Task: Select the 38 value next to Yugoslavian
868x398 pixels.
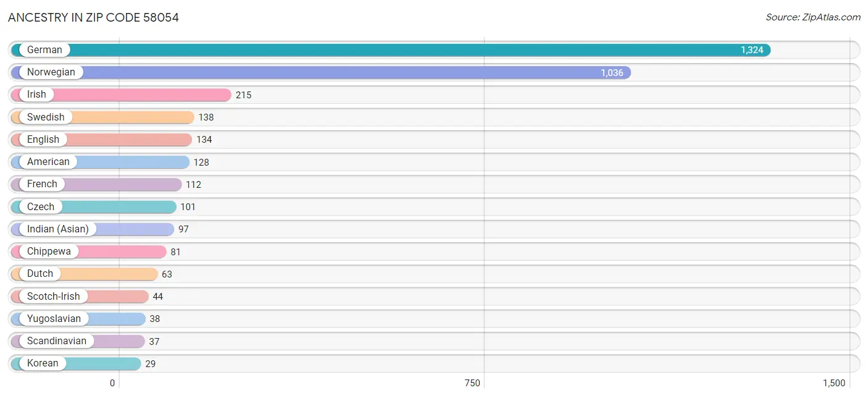Action: click(155, 319)
